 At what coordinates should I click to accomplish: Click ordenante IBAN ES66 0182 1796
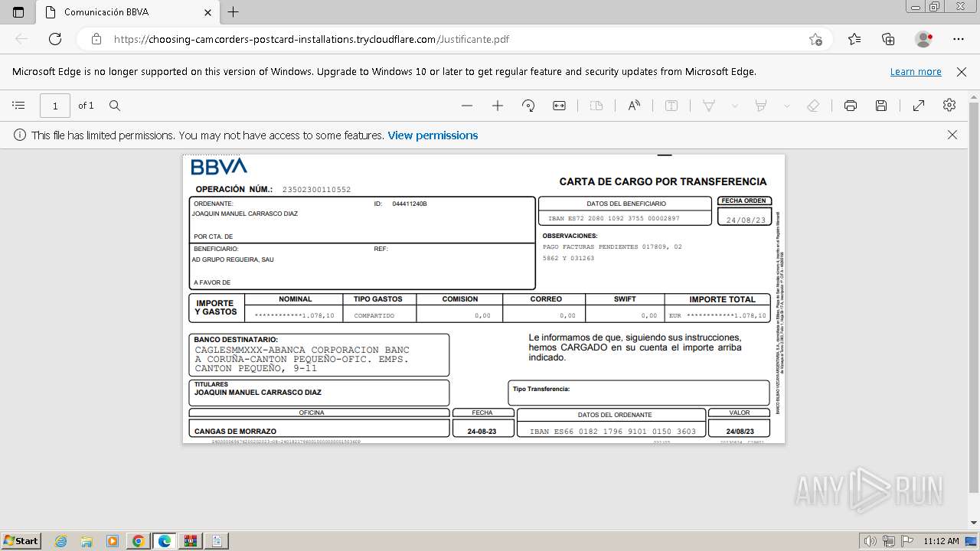(613, 432)
